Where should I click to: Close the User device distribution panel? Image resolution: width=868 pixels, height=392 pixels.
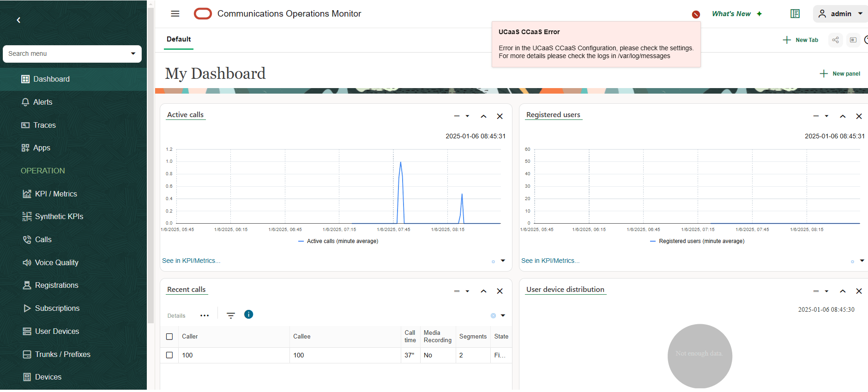859,291
